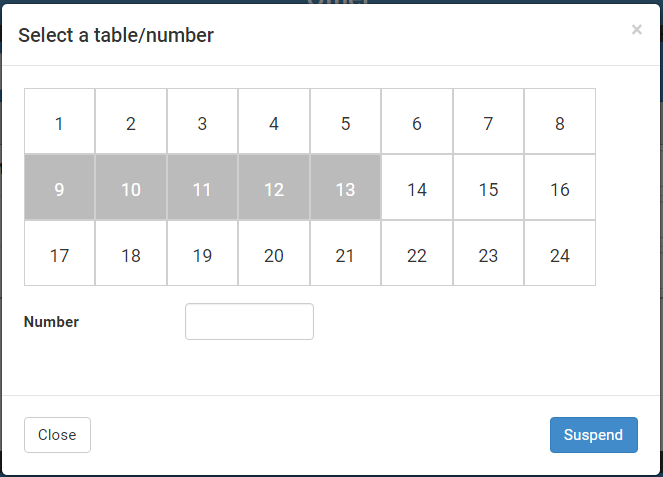Select table 6
The image size is (663, 477).
pyautogui.click(x=417, y=124)
